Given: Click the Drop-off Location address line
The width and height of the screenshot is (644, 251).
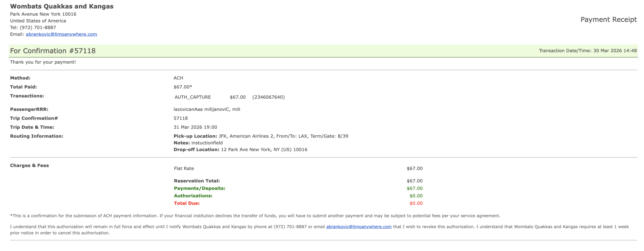Looking at the screenshot, I should pos(240,150).
